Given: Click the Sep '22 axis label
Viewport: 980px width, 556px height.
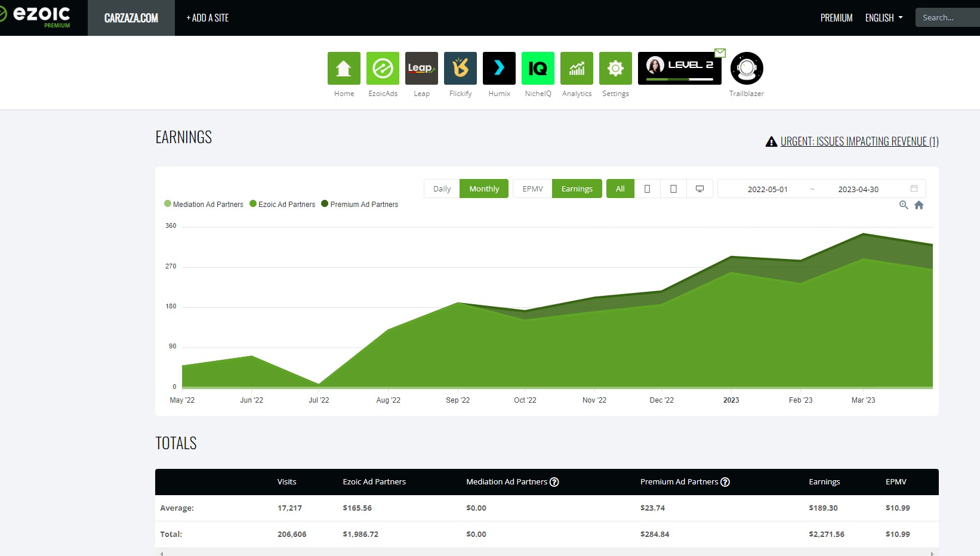Looking at the screenshot, I should [458, 400].
